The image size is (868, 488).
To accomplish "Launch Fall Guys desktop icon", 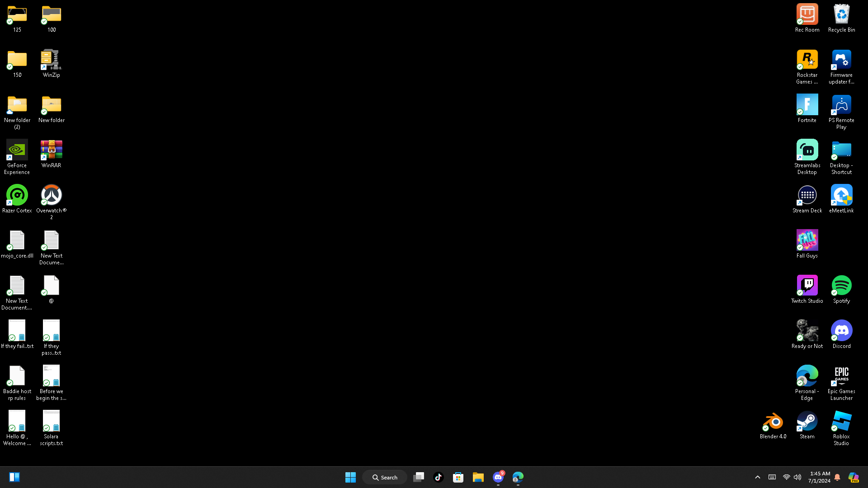I will (807, 244).
